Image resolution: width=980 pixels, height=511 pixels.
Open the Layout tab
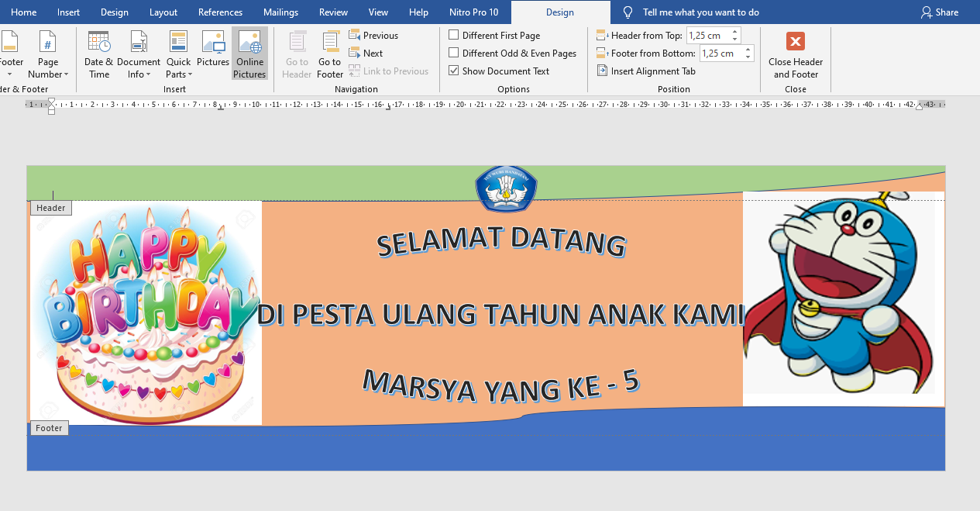tap(163, 12)
